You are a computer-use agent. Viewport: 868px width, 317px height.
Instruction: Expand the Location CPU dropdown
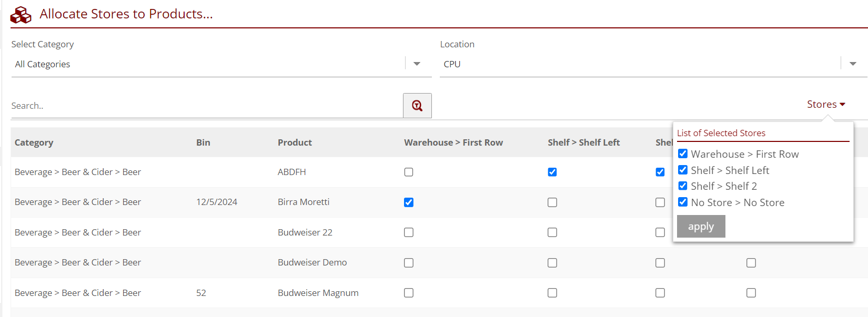click(x=852, y=64)
